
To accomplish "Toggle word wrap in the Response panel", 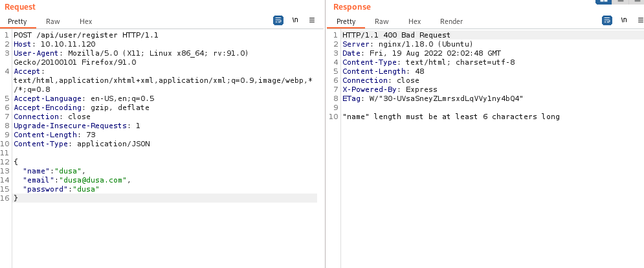I will [607, 21].
